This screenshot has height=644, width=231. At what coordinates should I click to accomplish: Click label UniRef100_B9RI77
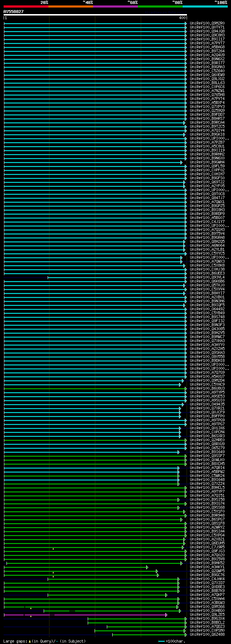point(207,63)
